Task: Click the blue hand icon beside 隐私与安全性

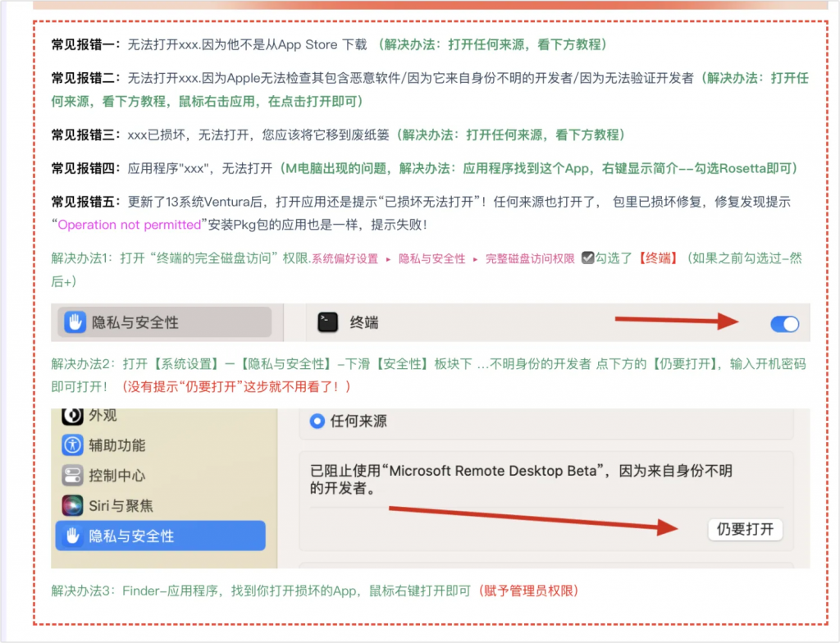Action: tap(74, 323)
